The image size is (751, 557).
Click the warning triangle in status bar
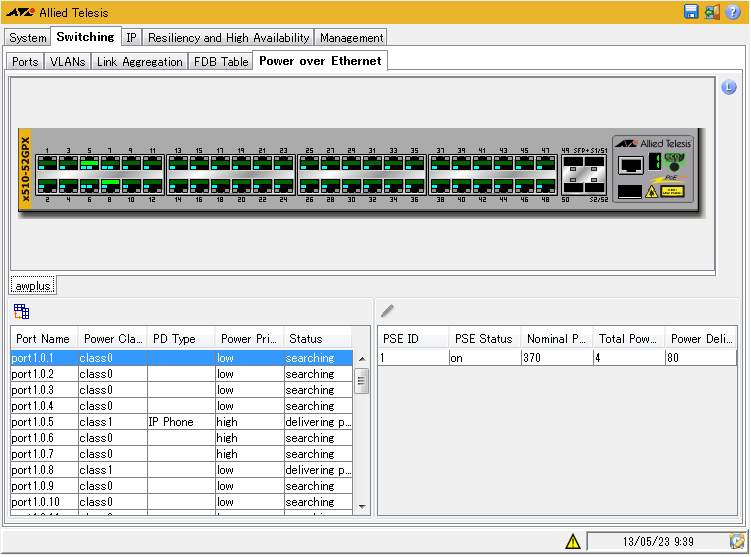point(573,541)
